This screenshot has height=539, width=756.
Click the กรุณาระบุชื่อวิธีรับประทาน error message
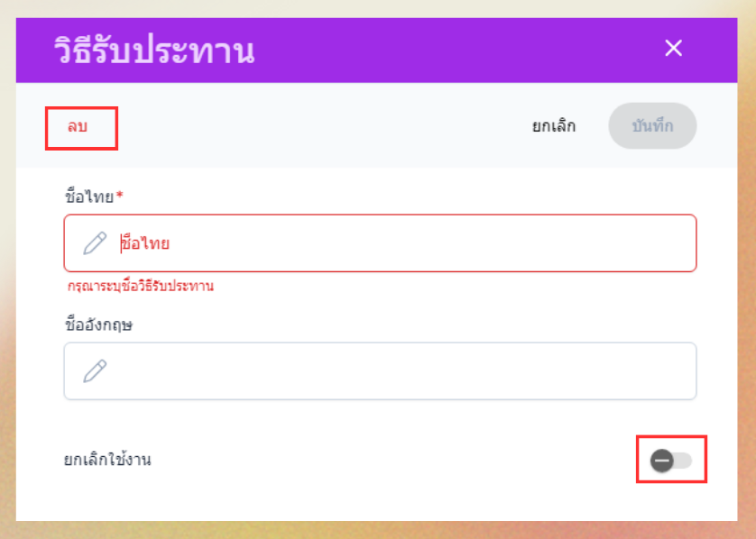coord(141,287)
